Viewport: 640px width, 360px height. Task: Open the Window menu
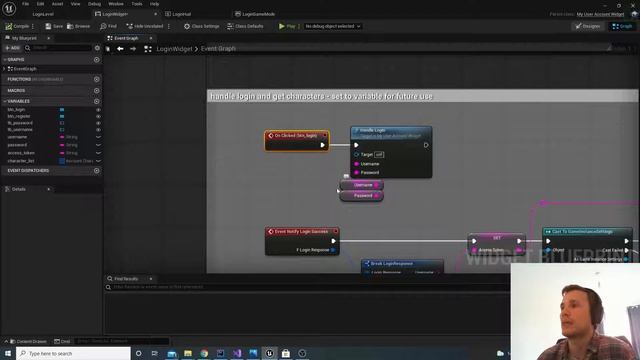116,4
